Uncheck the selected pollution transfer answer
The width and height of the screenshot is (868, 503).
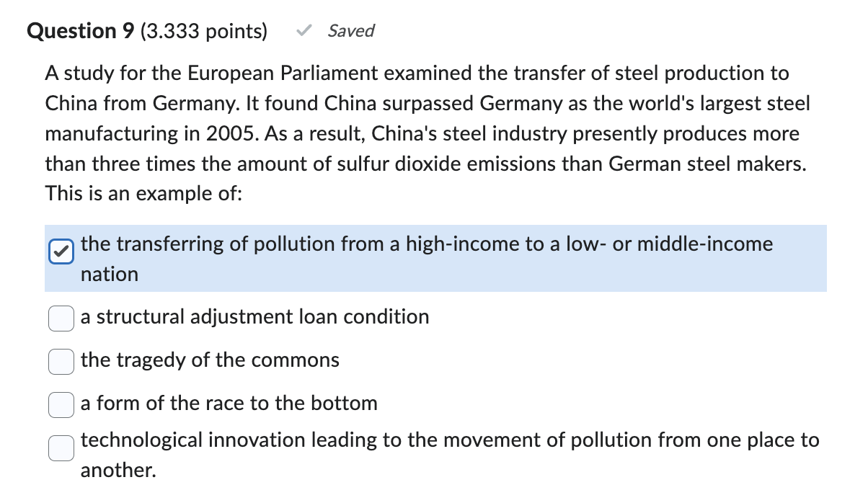[61, 251]
